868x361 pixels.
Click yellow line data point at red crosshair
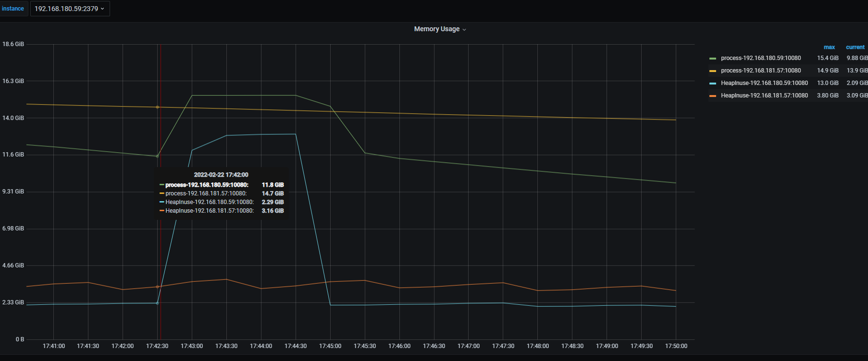tap(157, 107)
